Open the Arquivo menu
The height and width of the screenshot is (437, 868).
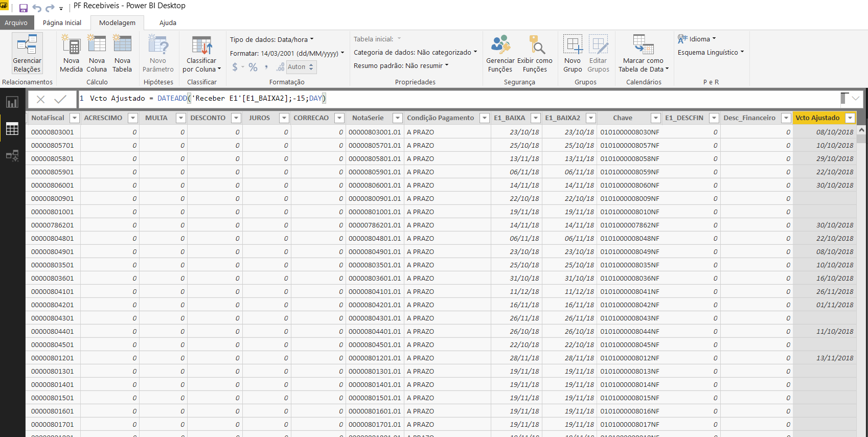click(16, 22)
